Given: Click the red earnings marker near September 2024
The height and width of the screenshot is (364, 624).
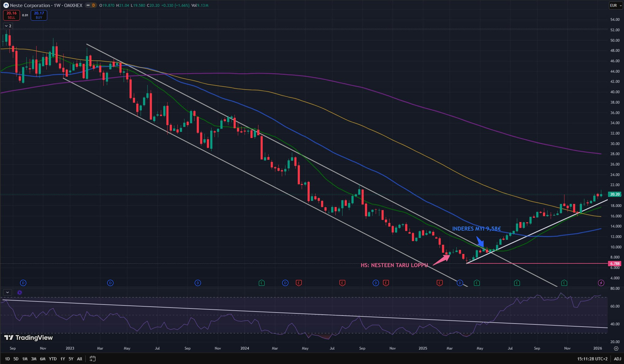Looking at the screenshot, I should (386, 283).
